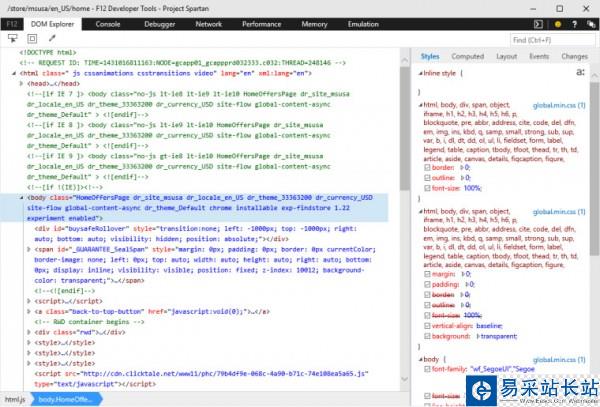600x407 pixels.
Task: Open the Memory tab
Action: click(314, 24)
